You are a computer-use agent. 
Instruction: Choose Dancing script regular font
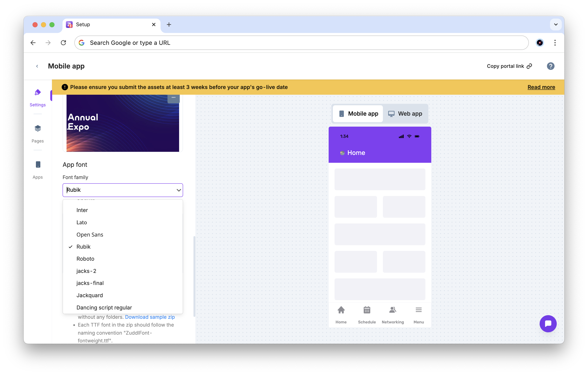104,308
